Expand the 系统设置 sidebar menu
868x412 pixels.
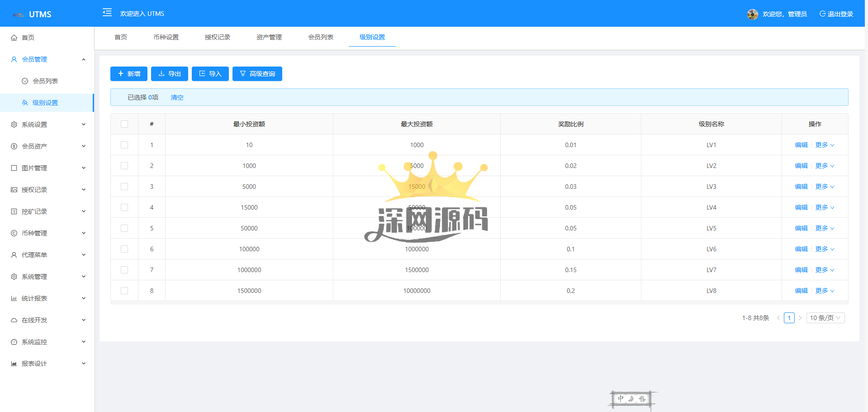click(47, 125)
